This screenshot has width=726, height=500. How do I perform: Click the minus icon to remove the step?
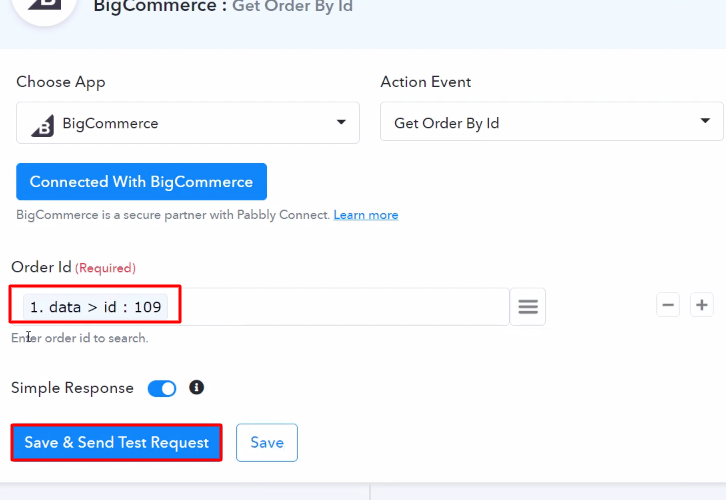pyautogui.click(x=668, y=305)
